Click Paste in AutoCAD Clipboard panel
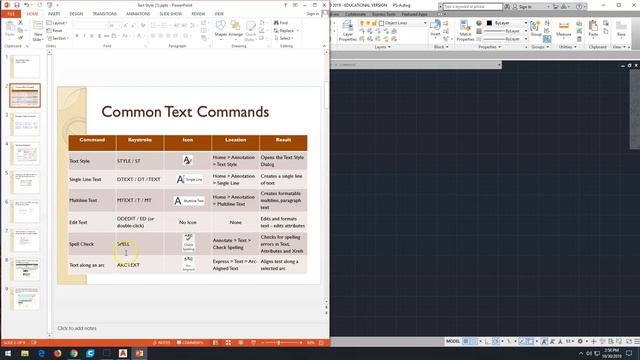This screenshot has height=360, width=640. click(593, 29)
